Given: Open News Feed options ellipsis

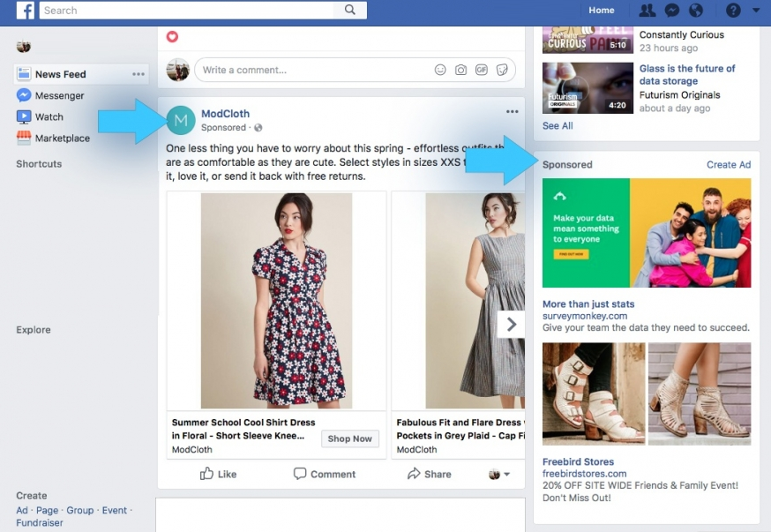Looking at the screenshot, I should [138, 74].
